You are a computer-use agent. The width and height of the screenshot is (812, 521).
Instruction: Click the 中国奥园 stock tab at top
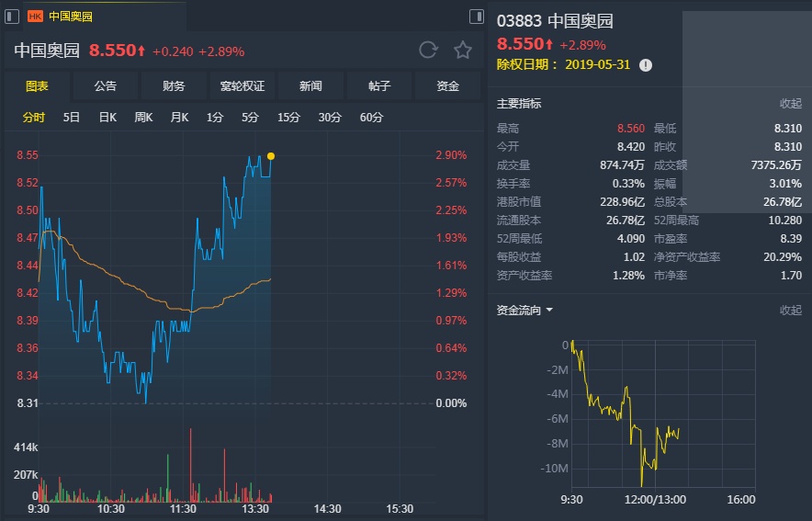(x=70, y=16)
